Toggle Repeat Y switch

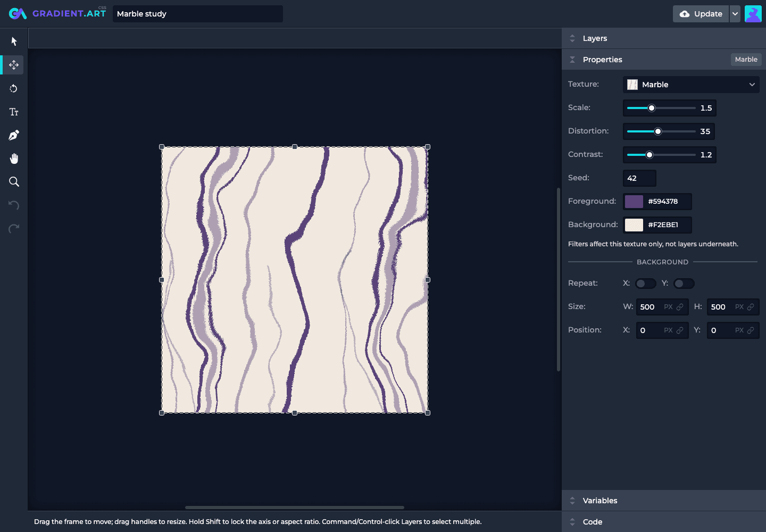684,284
